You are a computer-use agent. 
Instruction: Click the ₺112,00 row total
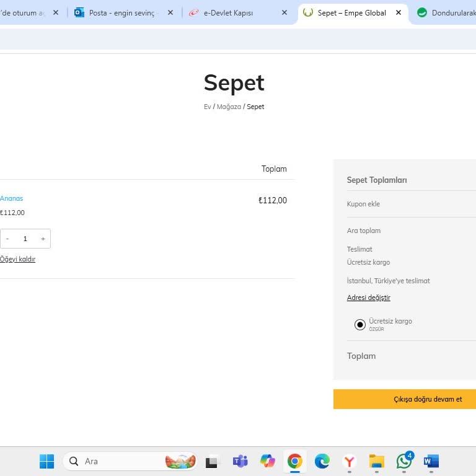(273, 200)
